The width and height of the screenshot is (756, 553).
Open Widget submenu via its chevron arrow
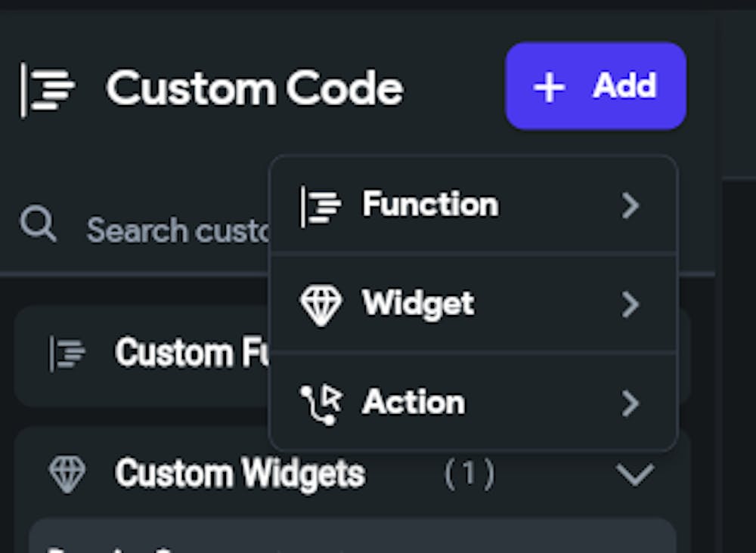(631, 304)
